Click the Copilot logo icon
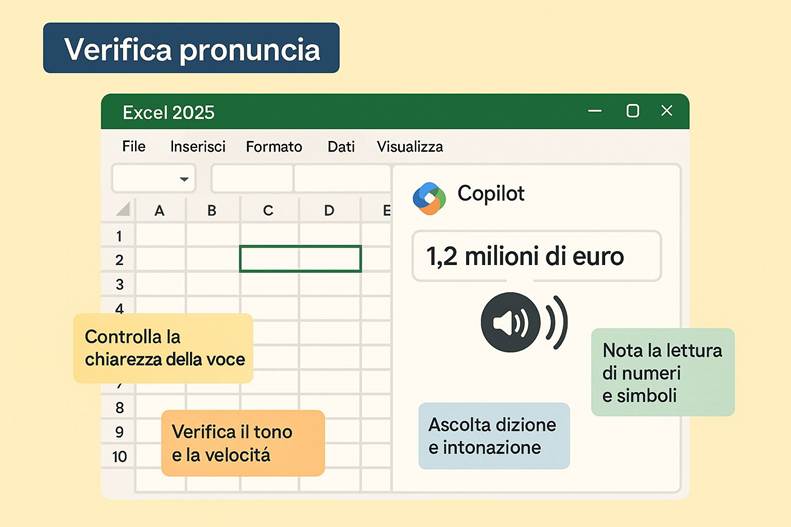The width and height of the screenshot is (791, 527). pyautogui.click(x=429, y=198)
